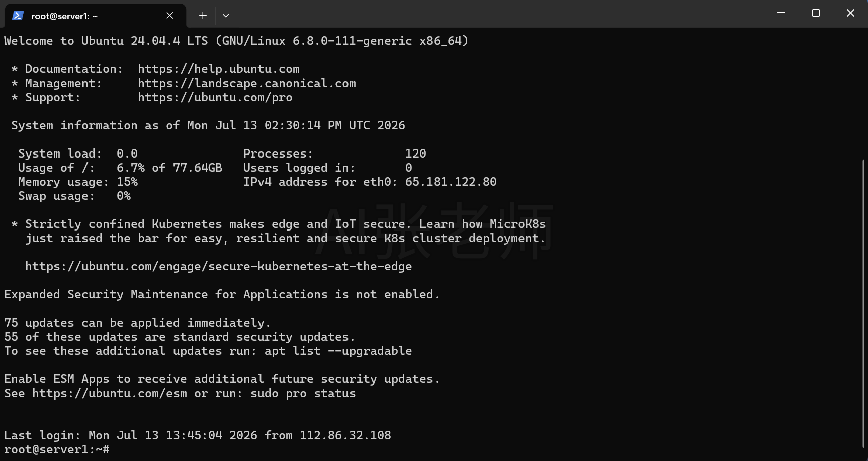Open the ubuntu.com/esm link
The width and height of the screenshot is (868, 461).
(x=110, y=393)
